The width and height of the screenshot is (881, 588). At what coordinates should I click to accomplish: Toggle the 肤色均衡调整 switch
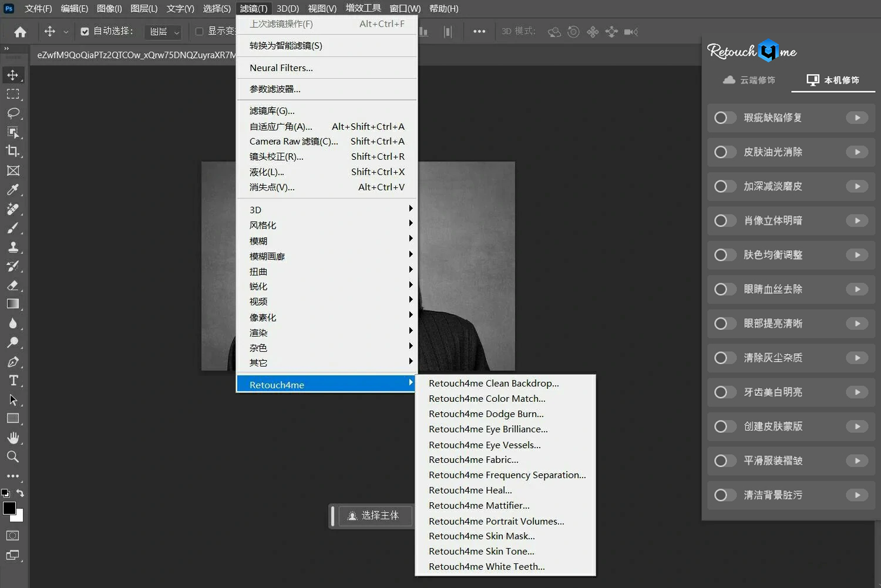coord(724,255)
